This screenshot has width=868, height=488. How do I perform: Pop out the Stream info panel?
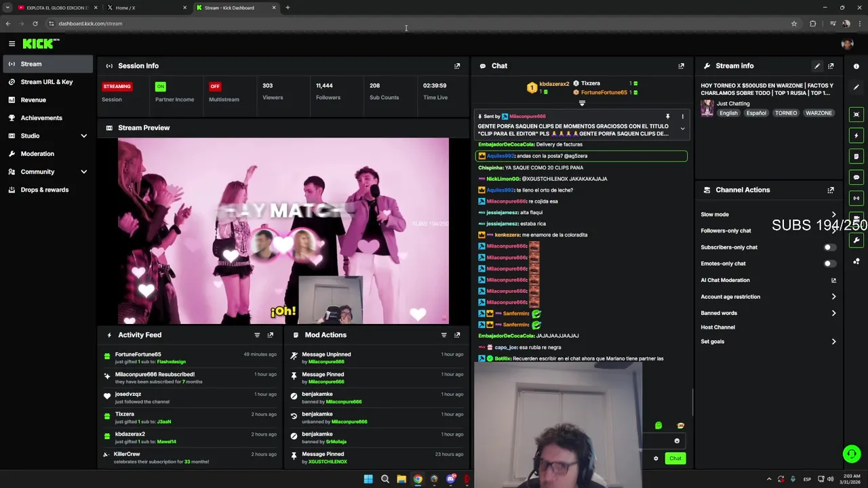tap(831, 66)
